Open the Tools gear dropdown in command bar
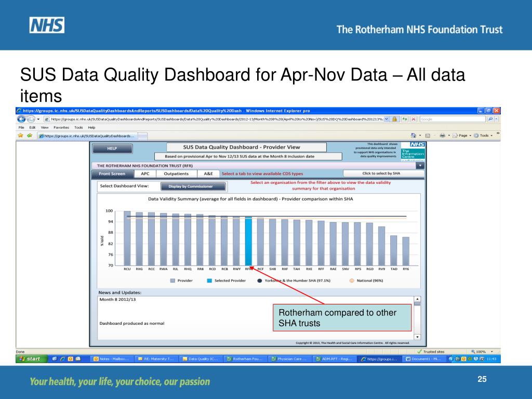Screen dimensions: 532x399 483,136
